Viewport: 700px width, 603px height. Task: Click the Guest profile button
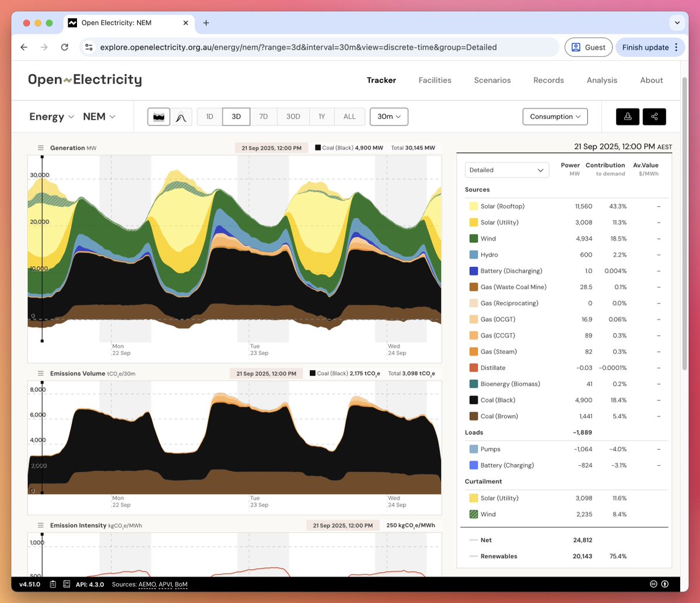[x=589, y=47]
